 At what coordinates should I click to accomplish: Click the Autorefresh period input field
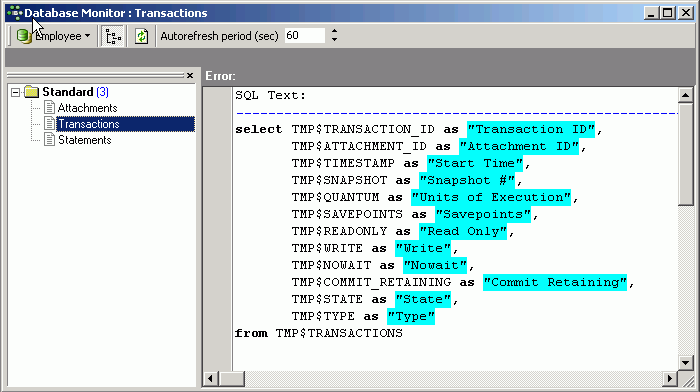(304, 36)
